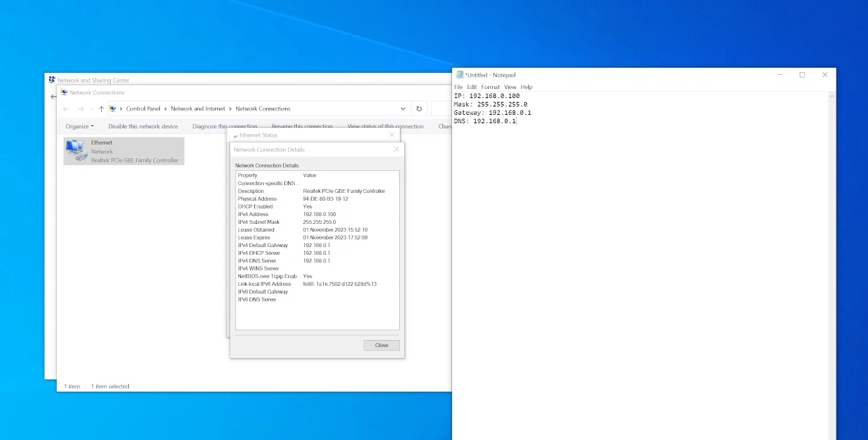The height and width of the screenshot is (440, 868).
Task: Close the Notepad window
Action: coord(825,75)
